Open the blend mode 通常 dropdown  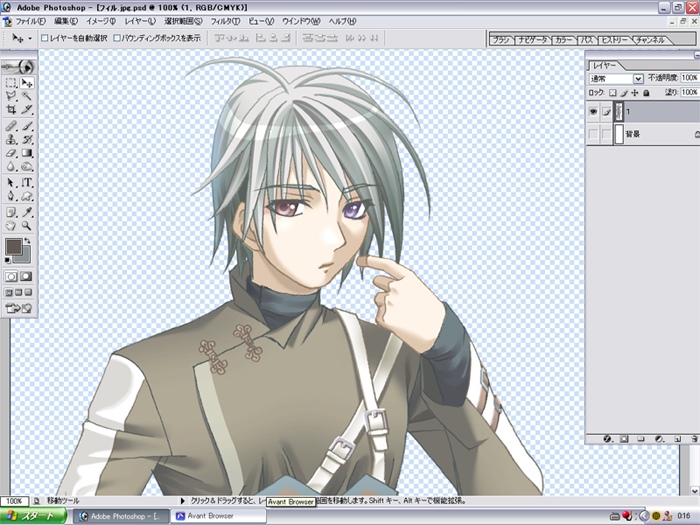(x=616, y=79)
